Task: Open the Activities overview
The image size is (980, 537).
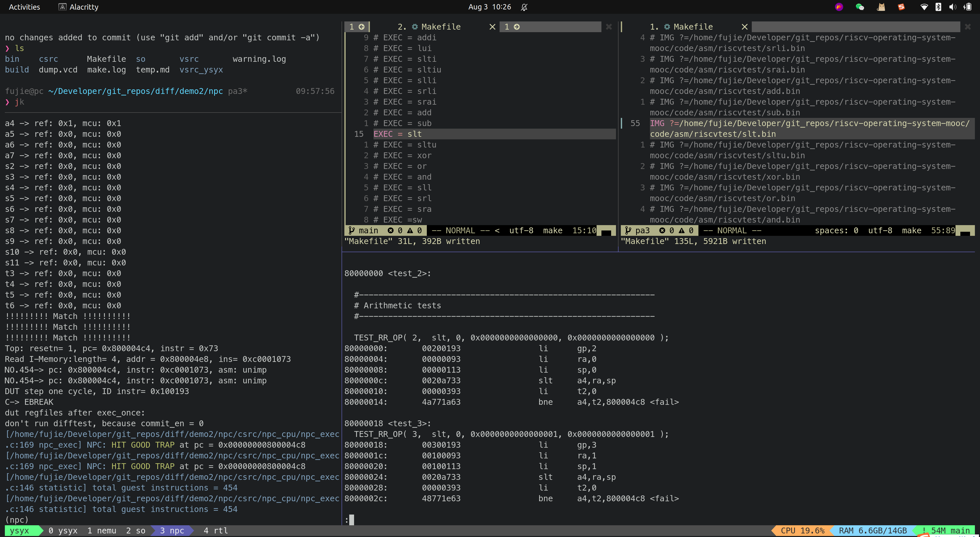Action: click(24, 7)
